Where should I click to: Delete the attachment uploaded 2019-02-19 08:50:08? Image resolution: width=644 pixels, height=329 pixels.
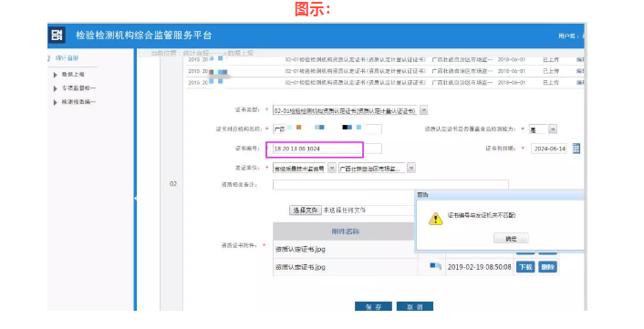pos(548,267)
